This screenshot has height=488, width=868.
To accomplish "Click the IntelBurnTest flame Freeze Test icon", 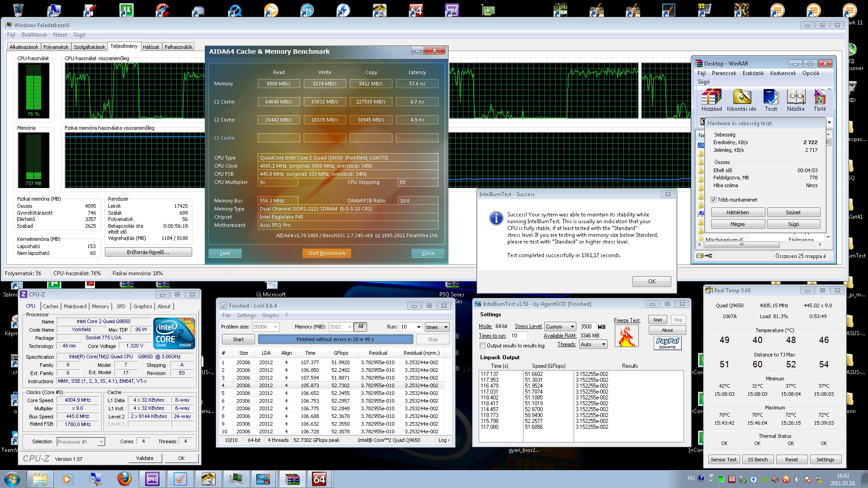I will tap(627, 336).
